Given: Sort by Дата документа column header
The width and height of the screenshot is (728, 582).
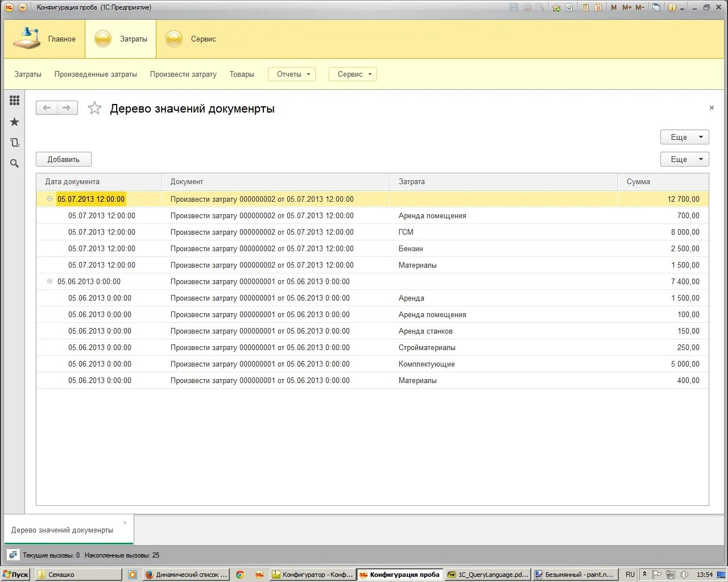Looking at the screenshot, I should (99, 182).
